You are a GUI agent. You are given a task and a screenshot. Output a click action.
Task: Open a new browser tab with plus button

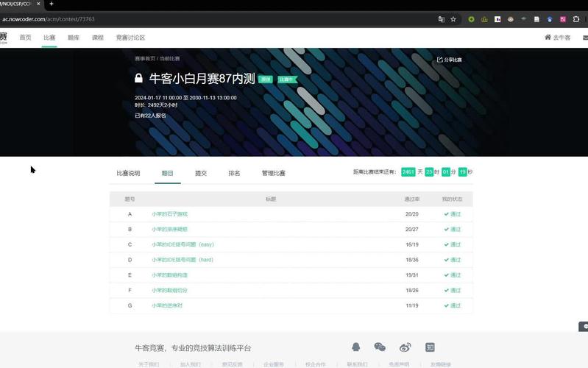coord(52,4)
